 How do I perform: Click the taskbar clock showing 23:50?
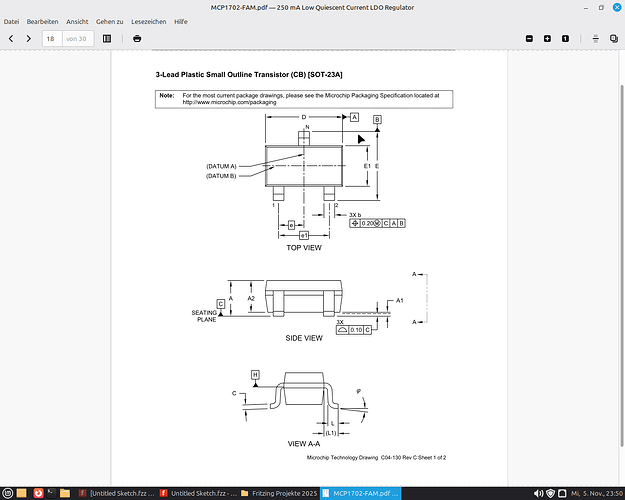tap(598, 493)
